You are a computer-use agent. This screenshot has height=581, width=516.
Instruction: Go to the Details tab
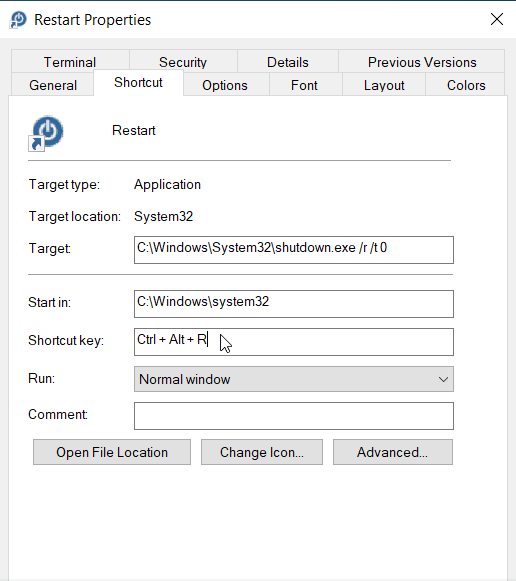click(288, 62)
